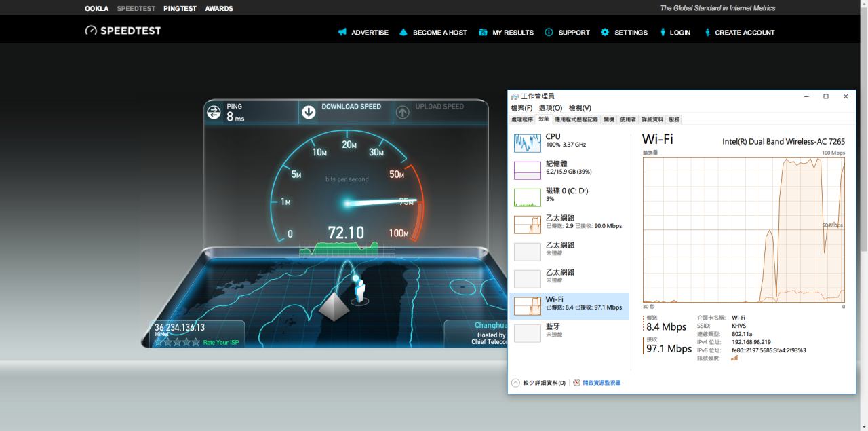Viewport: 868px width, 431px height.
Task: Switch to the 服務 tab
Action: click(x=674, y=119)
